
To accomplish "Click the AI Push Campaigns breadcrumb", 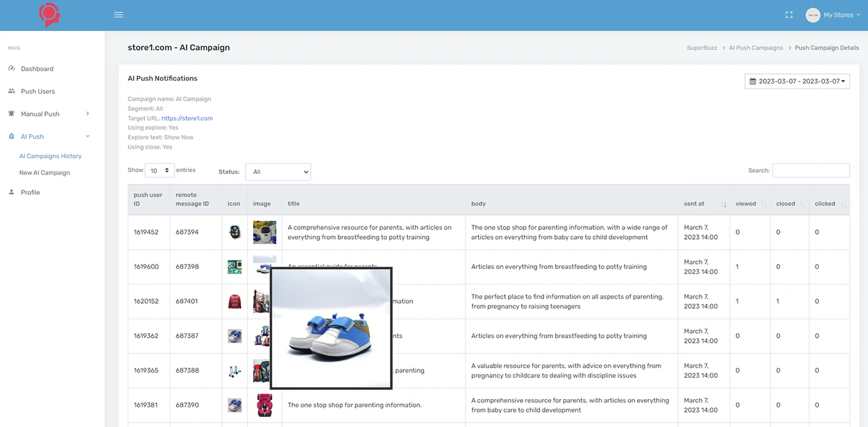I will (x=756, y=48).
